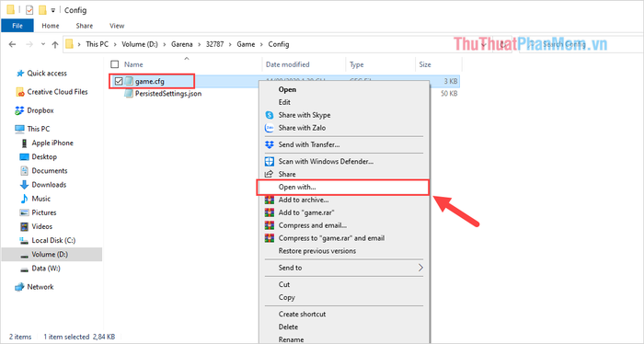The height and width of the screenshot is (344, 644).
Task: Sort by the Name column header
Action: [133, 64]
